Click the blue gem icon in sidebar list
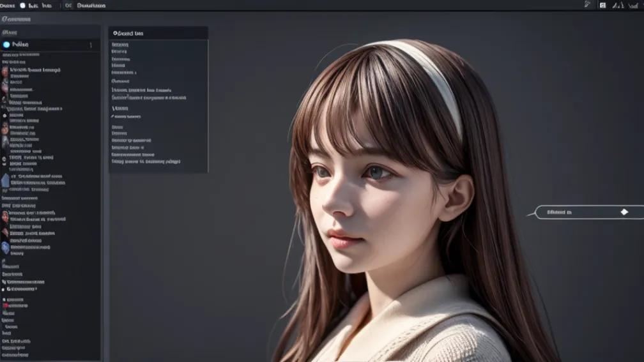This screenshot has width=644, height=362. point(5,248)
